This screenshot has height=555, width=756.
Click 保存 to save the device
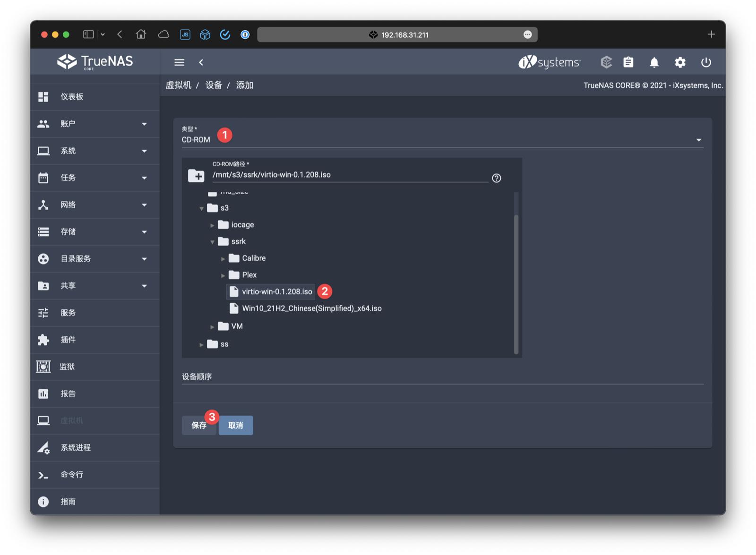click(x=198, y=425)
